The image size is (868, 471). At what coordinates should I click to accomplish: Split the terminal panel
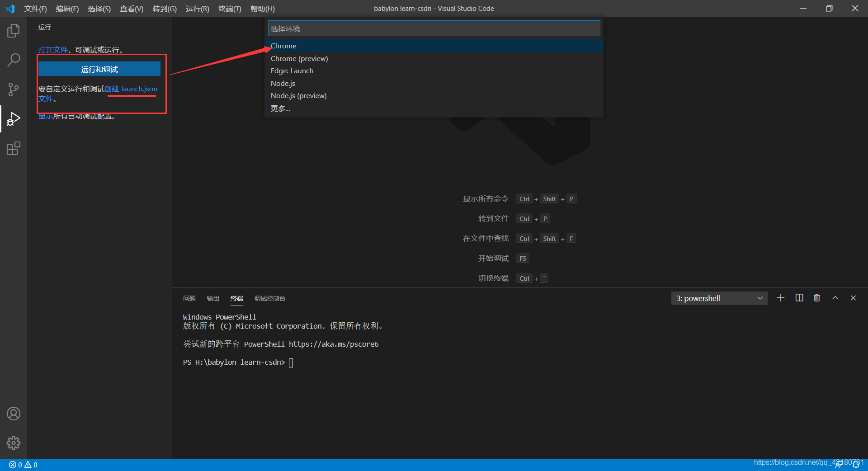[x=799, y=298]
